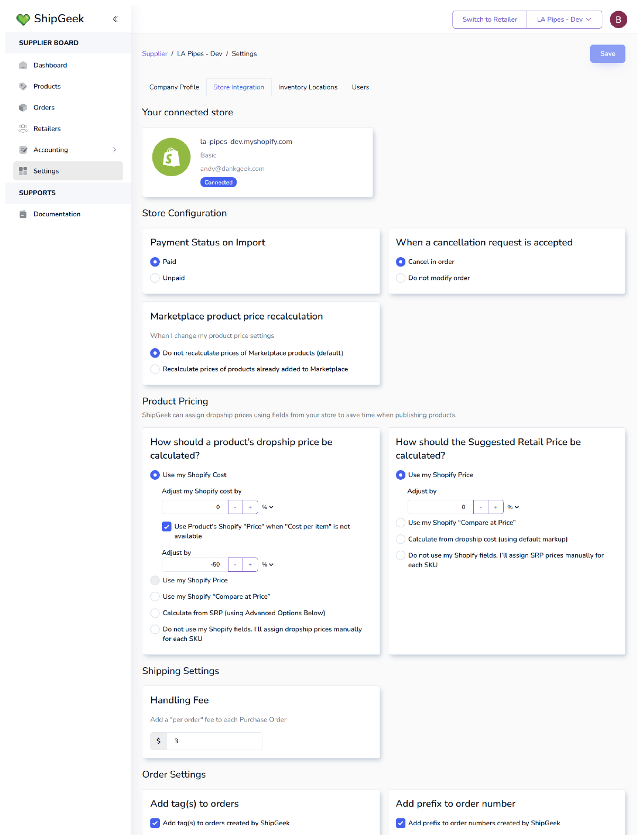Screen dimensions: 642x840
Task: Toggle Add prefix to order numbers checkbox
Action: [x=401, y=823]
